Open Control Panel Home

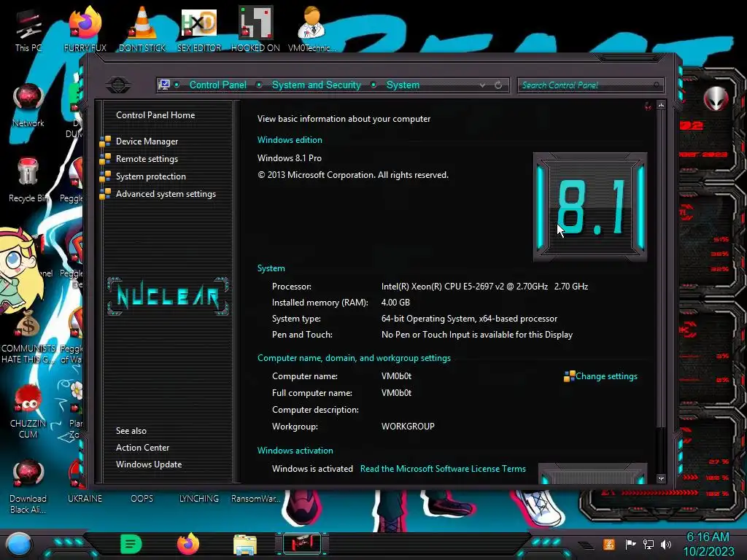155,114
